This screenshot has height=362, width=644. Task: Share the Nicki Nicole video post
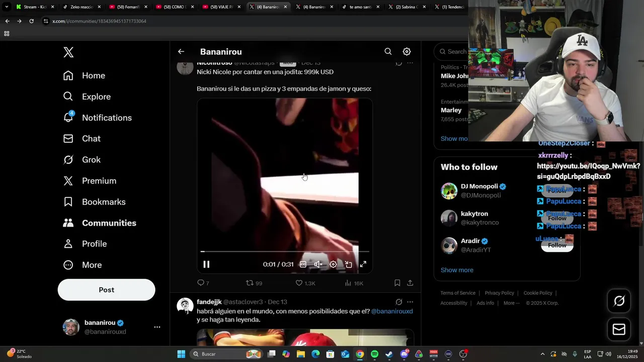[x=410, y=283]
